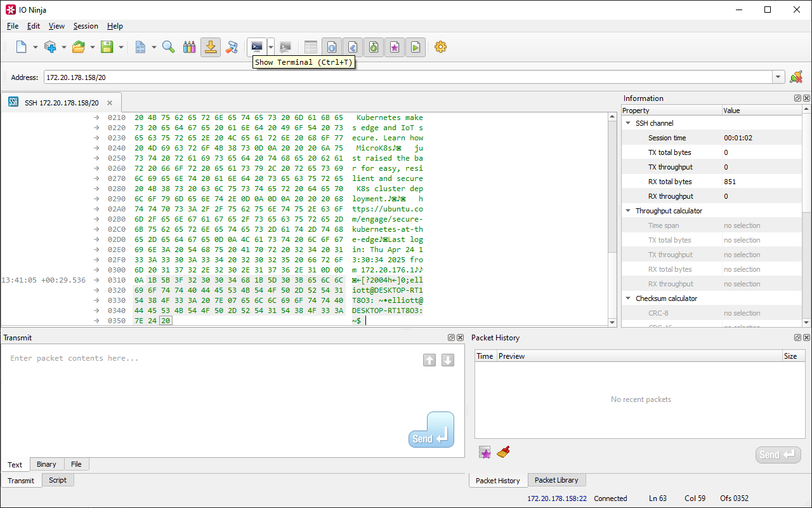Click the disconnect plug icon beside Address
This screenshot has width=812, height=508.
click(796, 77)
